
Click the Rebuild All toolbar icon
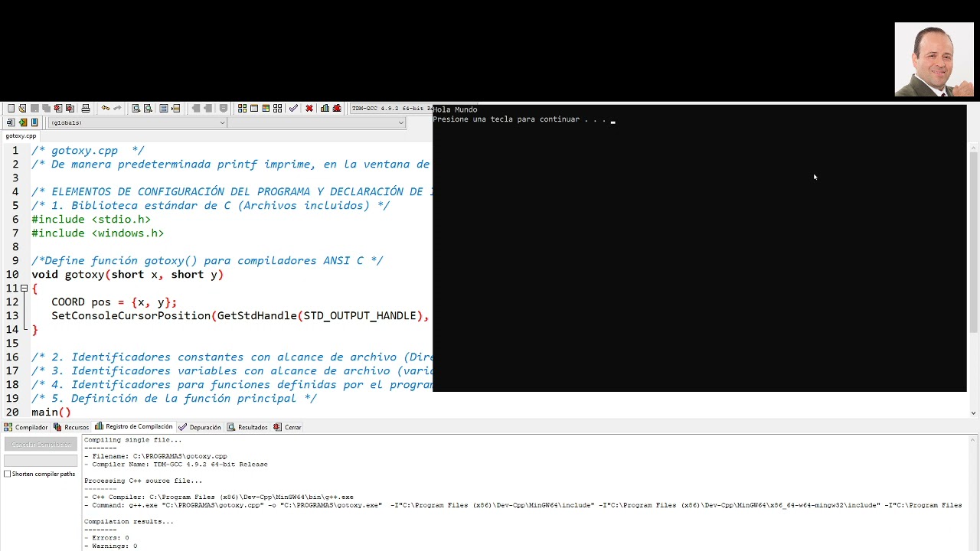[x=278, y=108]
